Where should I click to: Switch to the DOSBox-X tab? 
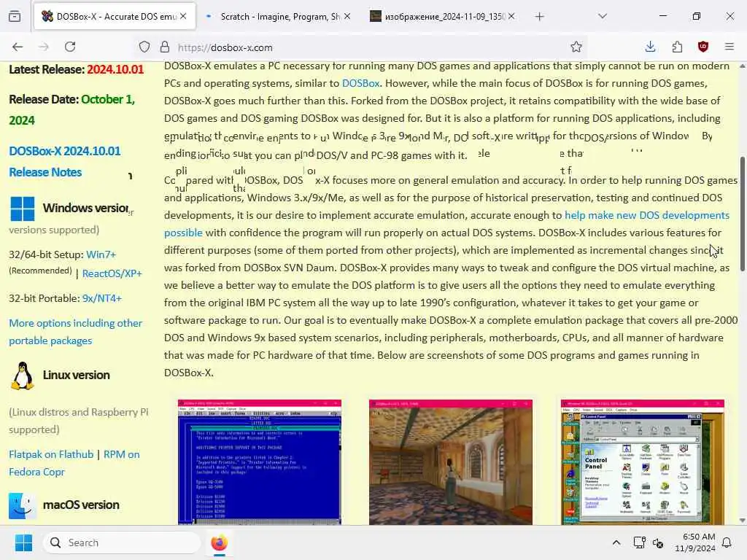click(115, 17)
